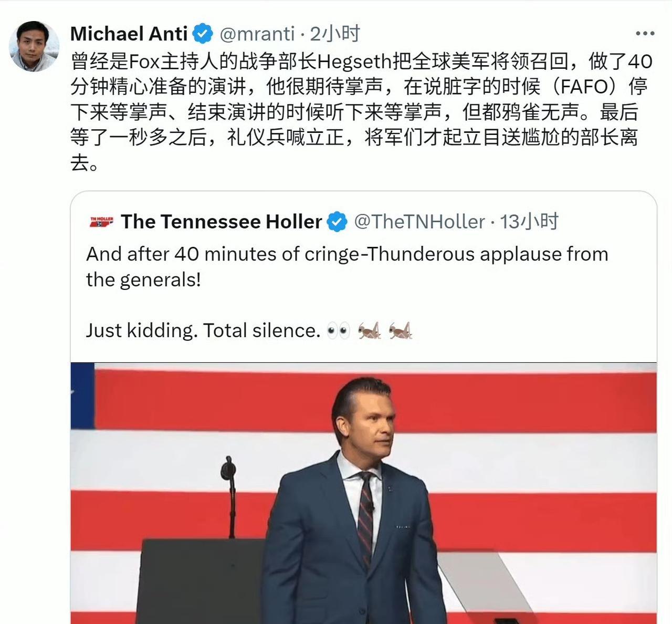
Task: Open the 13小时 quoted tweet timestamp
Action: (529, 222)
